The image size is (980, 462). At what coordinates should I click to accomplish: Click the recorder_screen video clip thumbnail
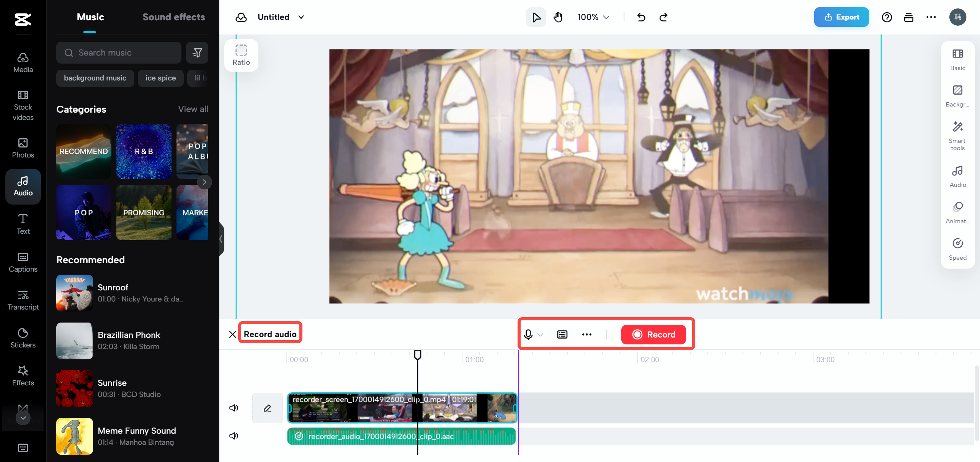[402, 408]
